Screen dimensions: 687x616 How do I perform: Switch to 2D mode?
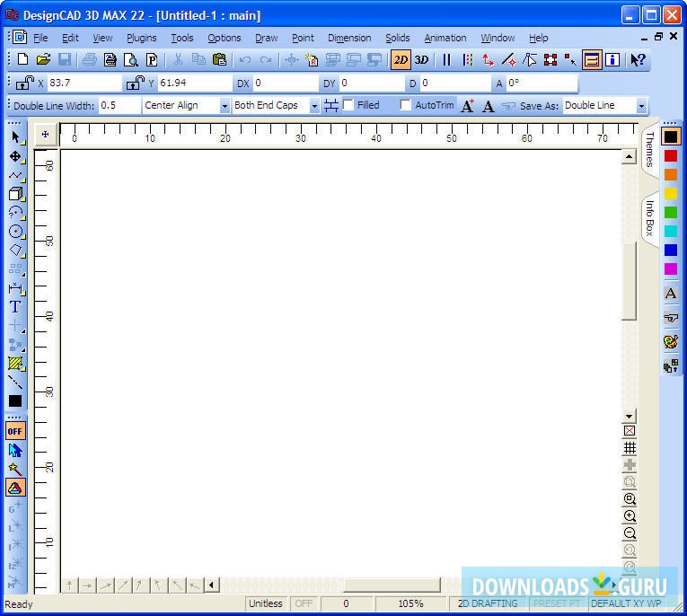401,59
